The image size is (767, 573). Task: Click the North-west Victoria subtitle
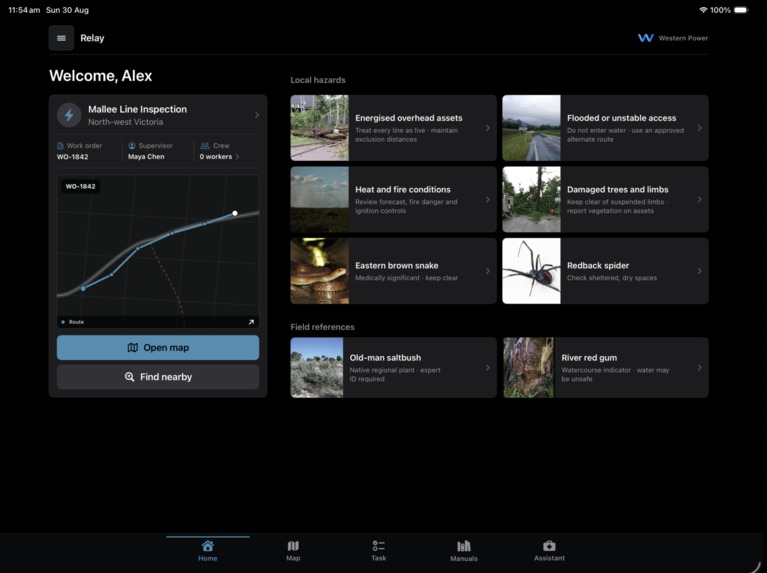(125, 122)
